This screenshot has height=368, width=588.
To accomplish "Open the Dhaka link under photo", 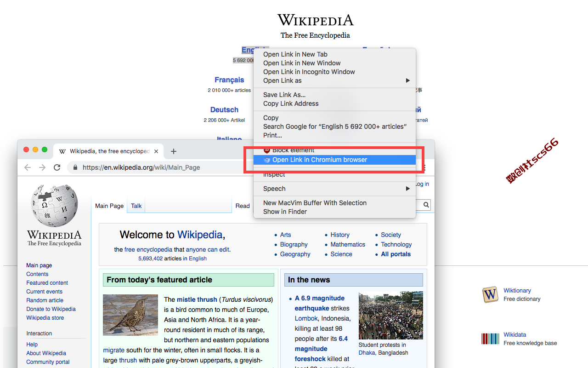I will [367, 353].
